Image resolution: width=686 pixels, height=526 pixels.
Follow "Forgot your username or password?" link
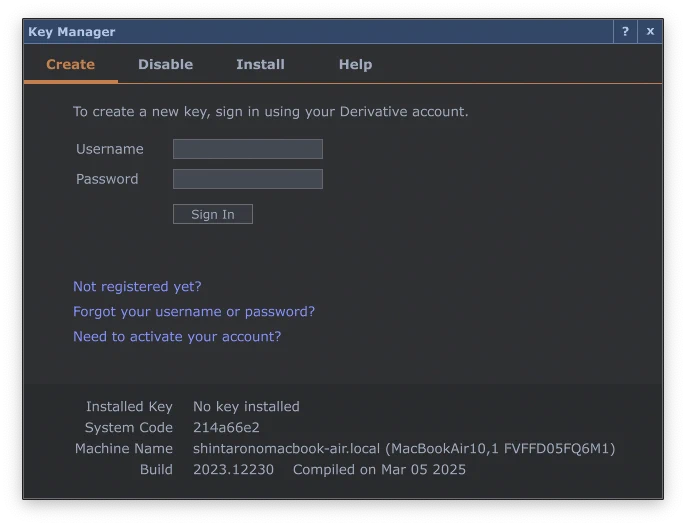pos(194,311)
